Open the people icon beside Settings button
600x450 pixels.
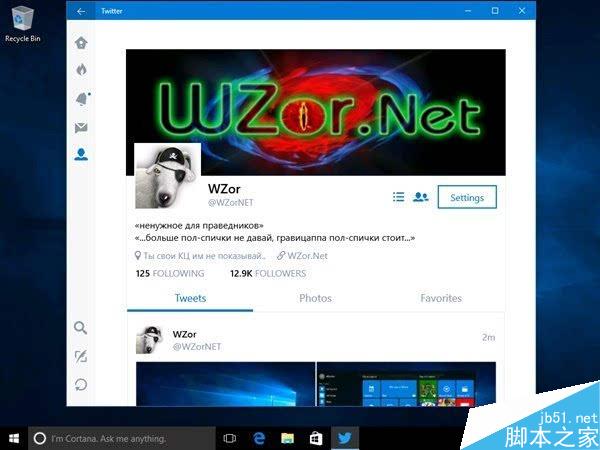(421, 197)
